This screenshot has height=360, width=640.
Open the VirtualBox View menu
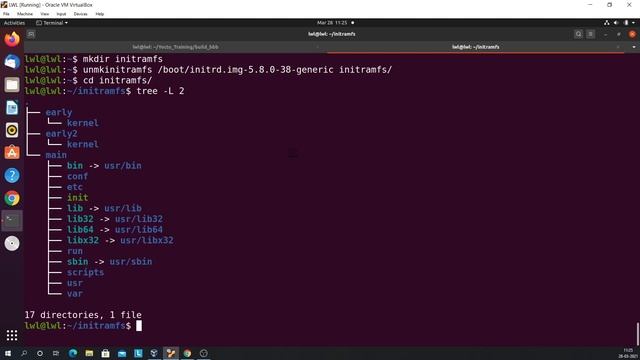44,14
